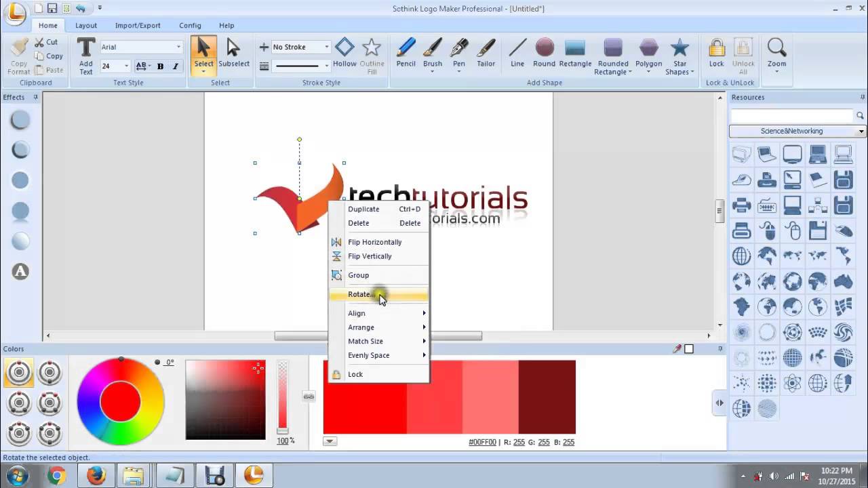Viewport: 868px width, 488px height.
Task: Toggle the white square fill indicator
Action: 689,349
